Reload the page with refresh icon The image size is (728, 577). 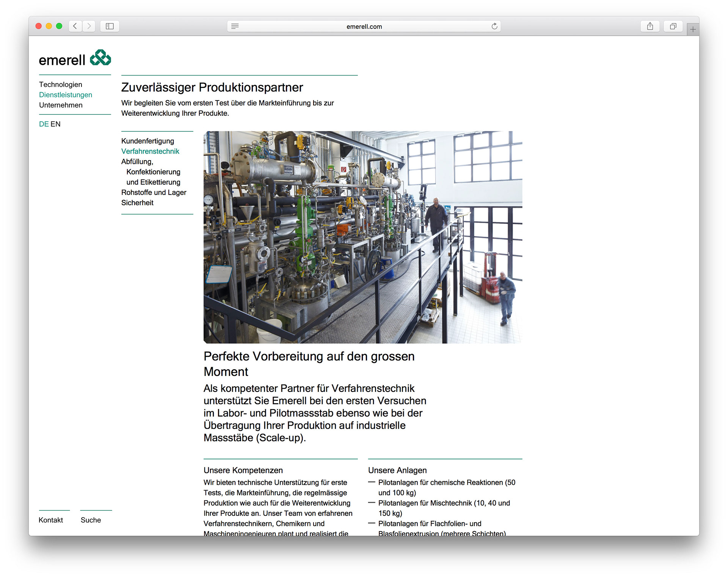pos(494,26)
